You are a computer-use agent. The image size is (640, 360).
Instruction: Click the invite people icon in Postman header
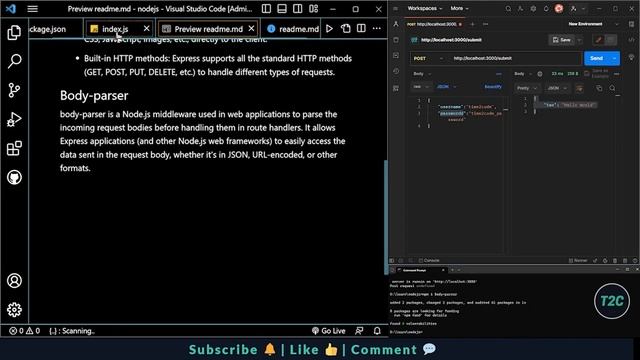pyautogui.click(x=520, y=9)
